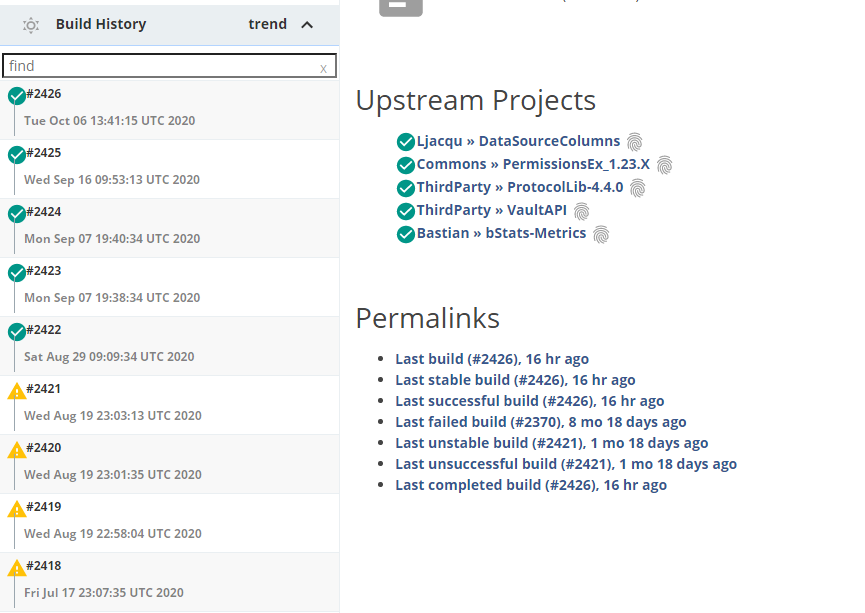Image resolution: width=865 pixels, height=613 pixels.
Task: Click the build history find field
Action: pyautogui.click(x=160, y=66)
